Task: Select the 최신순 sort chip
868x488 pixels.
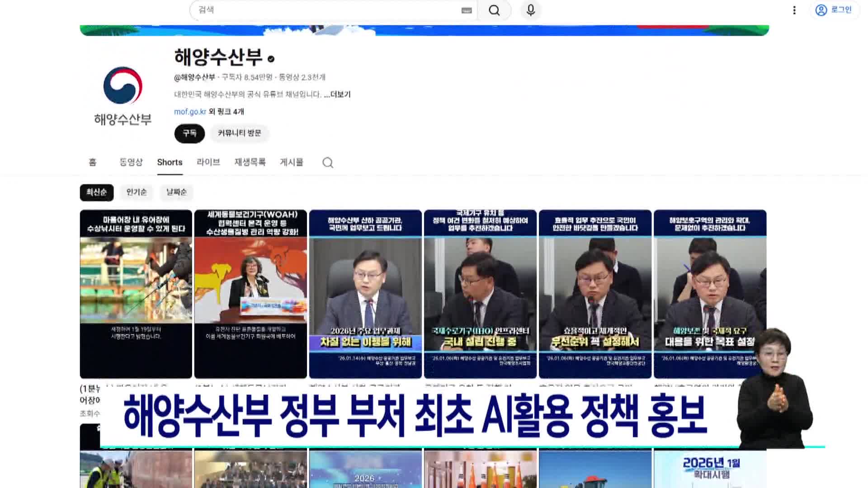Action: [x=97, y=192]
